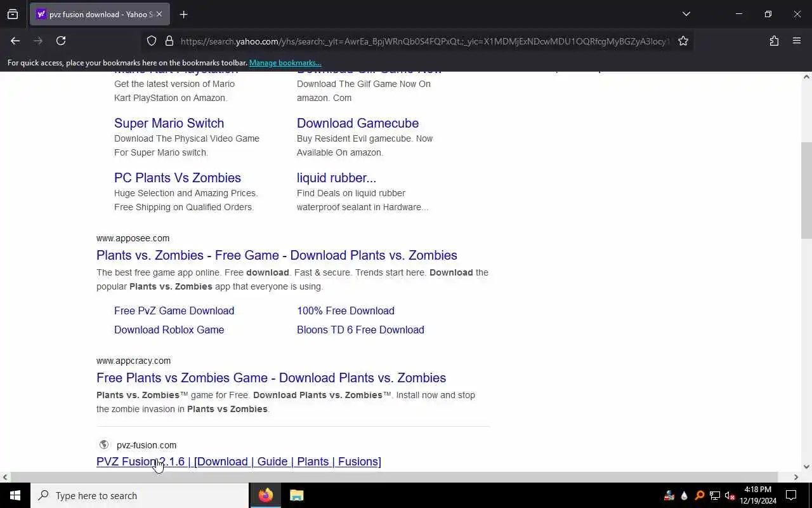The image size is (812, 508).
Task: Open Free Plants vs Zombies Game appcracy result
Action: point(271,378)
